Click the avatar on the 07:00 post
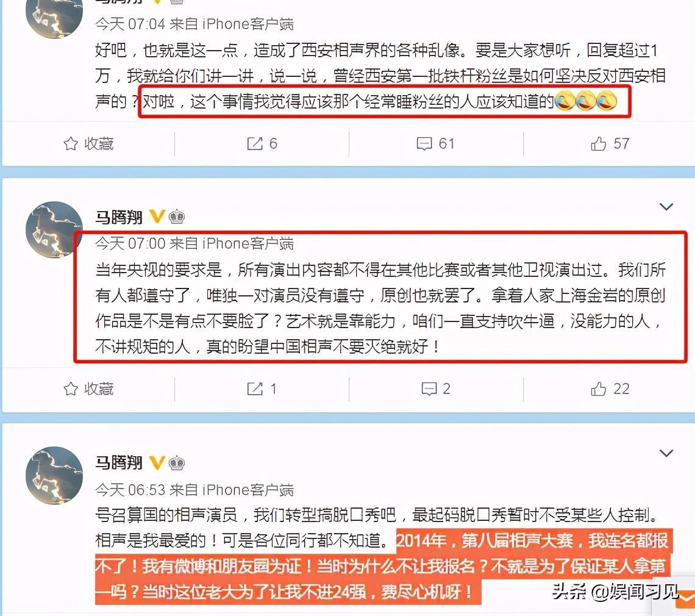This screenshot has height=616, width=695. 54,230
